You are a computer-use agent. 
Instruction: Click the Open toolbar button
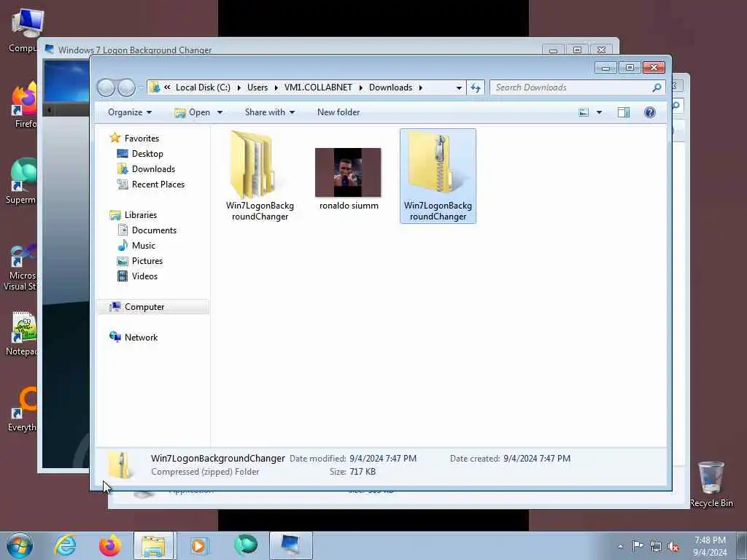coord(193,112)
